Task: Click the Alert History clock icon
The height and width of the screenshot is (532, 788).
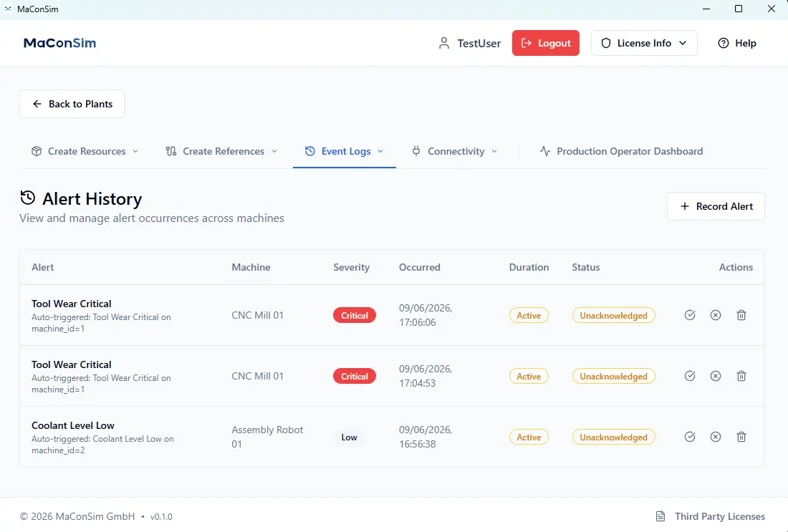Action: pos(28,198)
